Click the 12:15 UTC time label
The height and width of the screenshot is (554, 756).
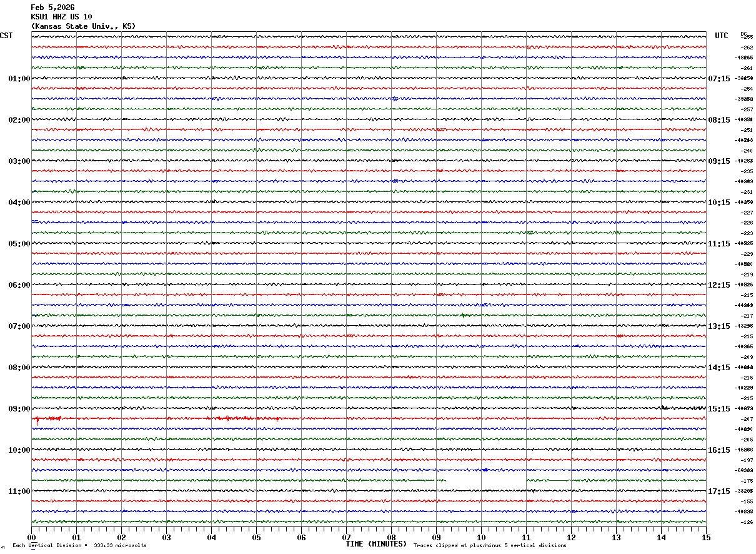click(x=719, y=285)
